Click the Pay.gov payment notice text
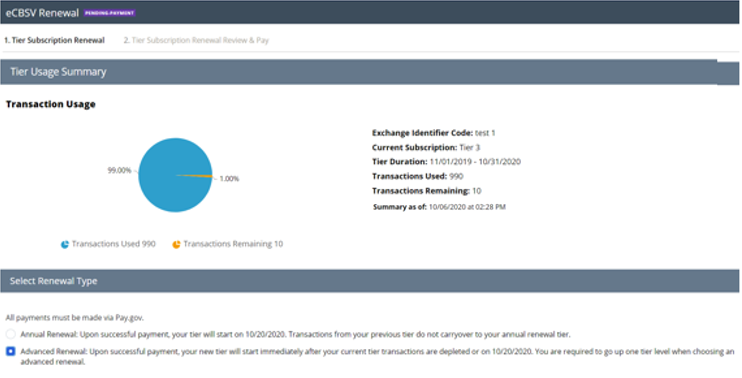This screenshot has height=378, width=742. coord(75,318)
